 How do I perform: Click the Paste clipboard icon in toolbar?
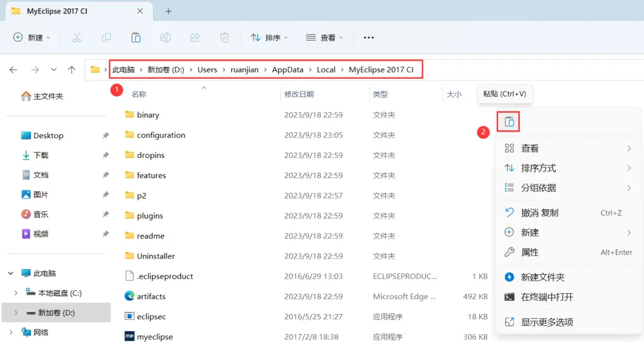click(136, 38)
